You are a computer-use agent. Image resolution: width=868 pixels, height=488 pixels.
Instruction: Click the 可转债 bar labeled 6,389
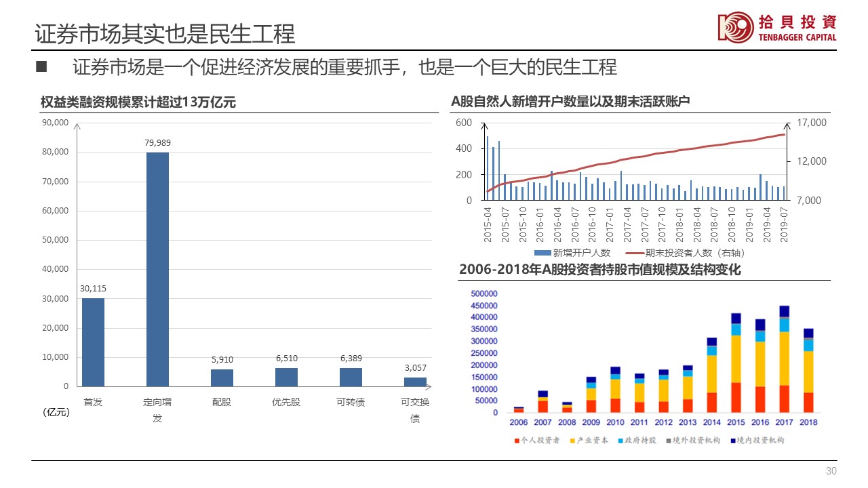click(351, 377)
